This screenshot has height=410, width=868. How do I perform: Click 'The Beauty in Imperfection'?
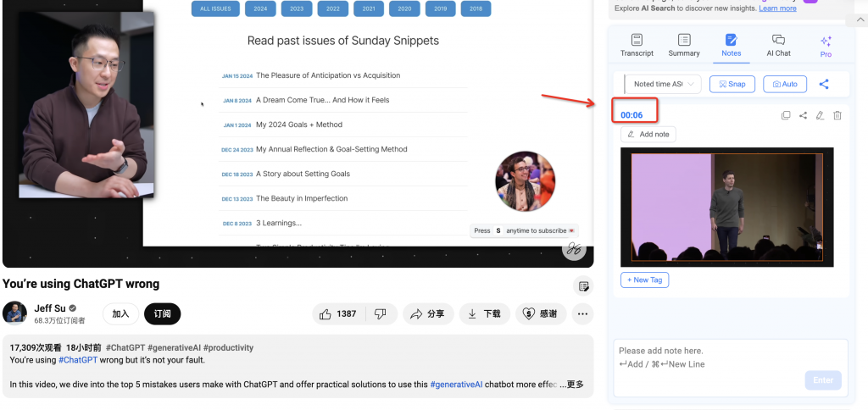tap(302, 198)
